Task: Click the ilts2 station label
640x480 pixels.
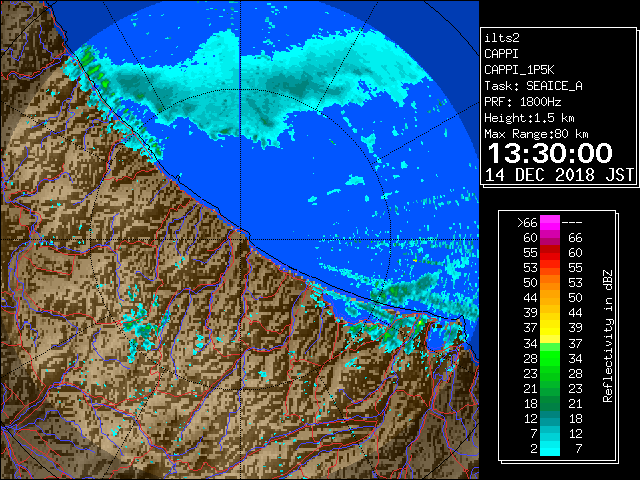Action: tap(502, 38)
